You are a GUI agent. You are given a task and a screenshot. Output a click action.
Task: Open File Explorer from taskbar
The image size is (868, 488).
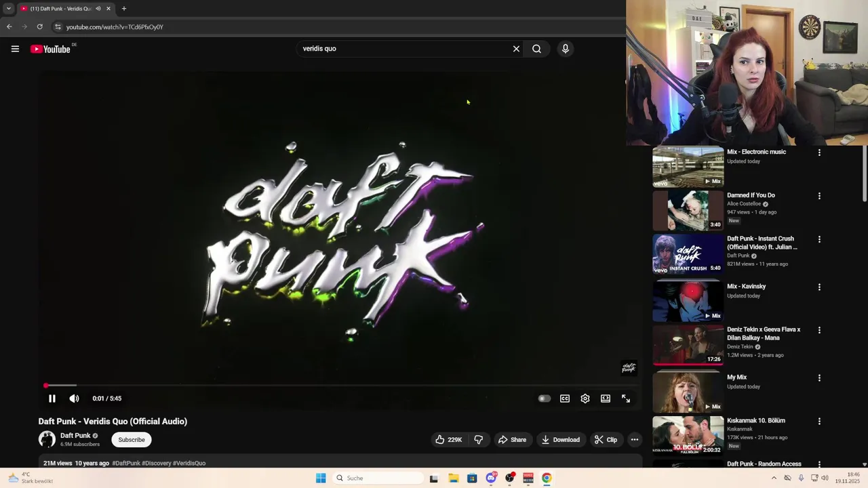(453, 478)
